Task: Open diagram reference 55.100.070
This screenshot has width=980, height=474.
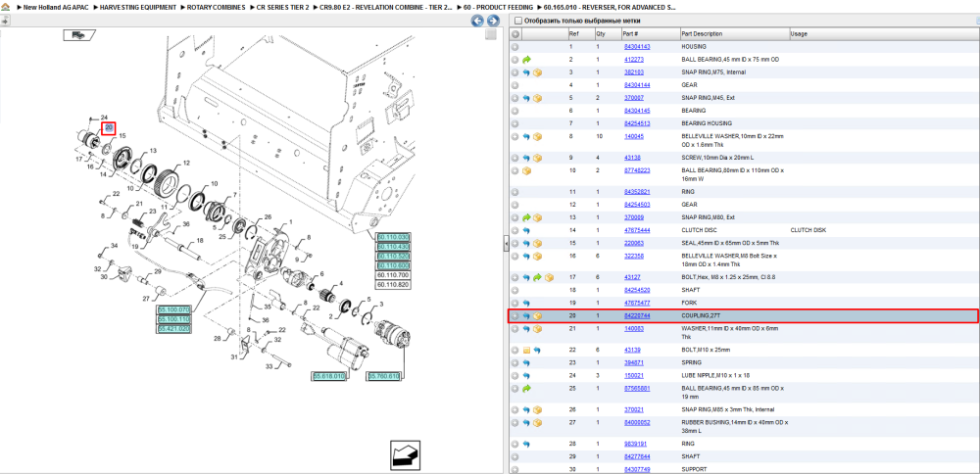Action: tap(173, 309)
